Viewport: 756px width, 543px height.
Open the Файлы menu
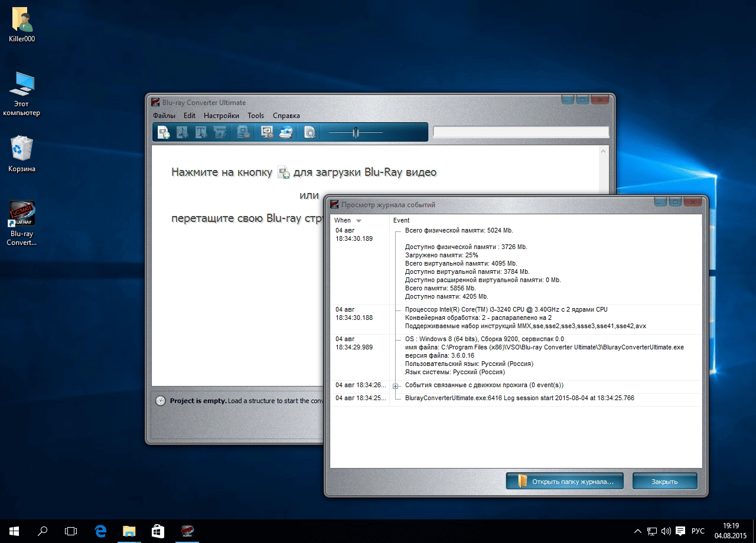coord(164,116)
